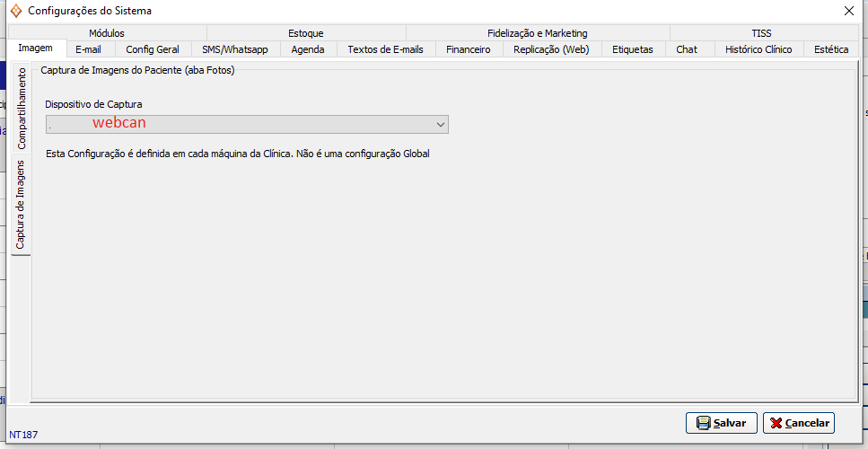
Task: Select the Textos de E-mails tab
Action: click(385, 49)
